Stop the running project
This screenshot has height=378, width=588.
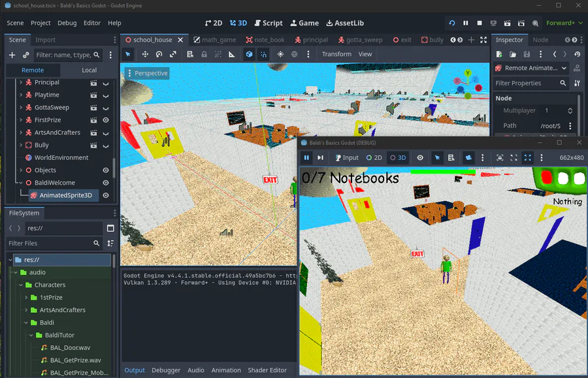(x=480, y=23)
